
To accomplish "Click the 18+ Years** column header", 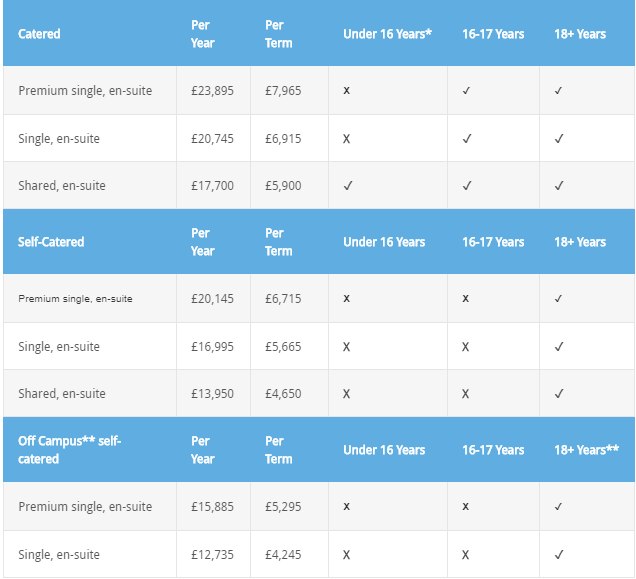I will click(587, 450).
